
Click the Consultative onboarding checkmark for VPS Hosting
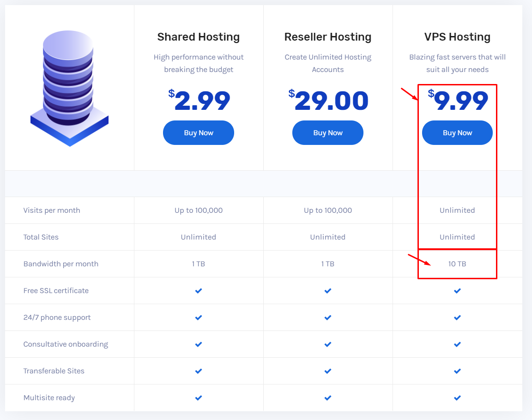[x=457, y=344]
